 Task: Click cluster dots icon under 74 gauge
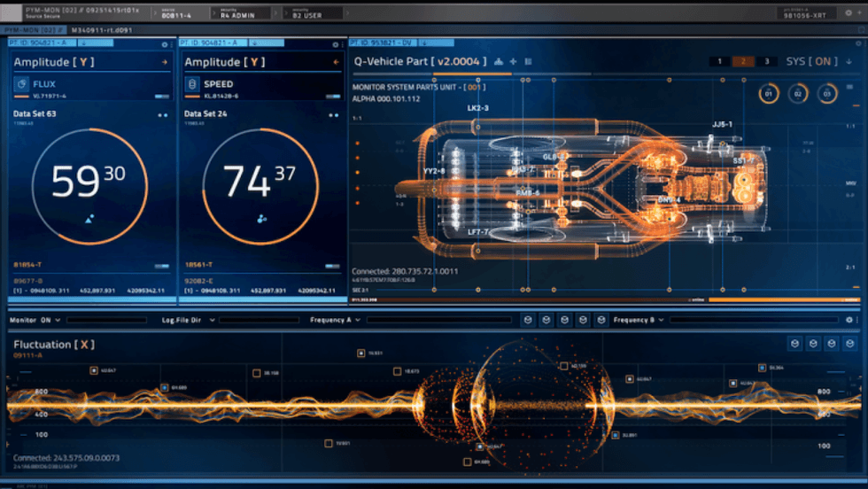tap(261, 220)
